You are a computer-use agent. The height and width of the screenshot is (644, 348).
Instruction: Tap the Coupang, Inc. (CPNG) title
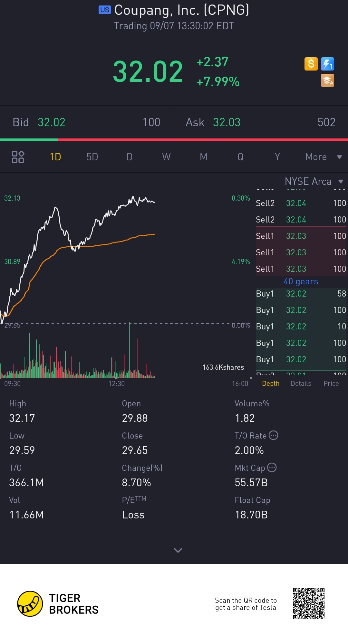[182, 10]
